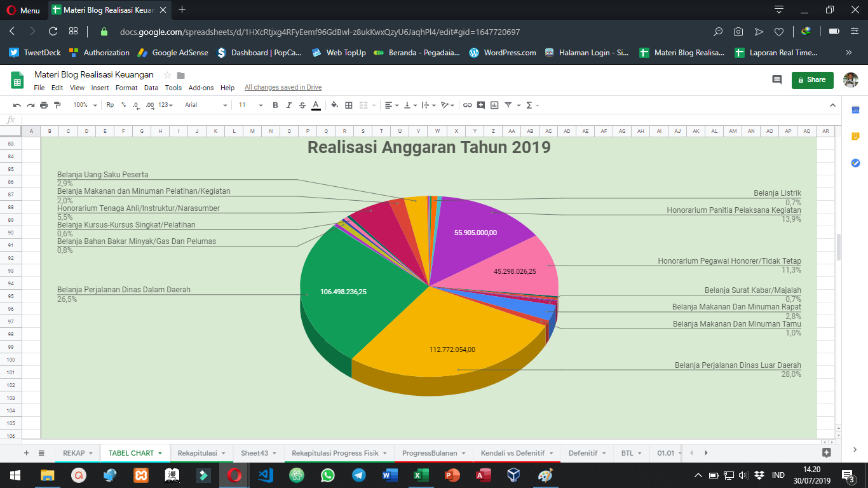Screen dimensions: 868x488
Task: Open comment history icon beside Share
Action: click(776, 79)
